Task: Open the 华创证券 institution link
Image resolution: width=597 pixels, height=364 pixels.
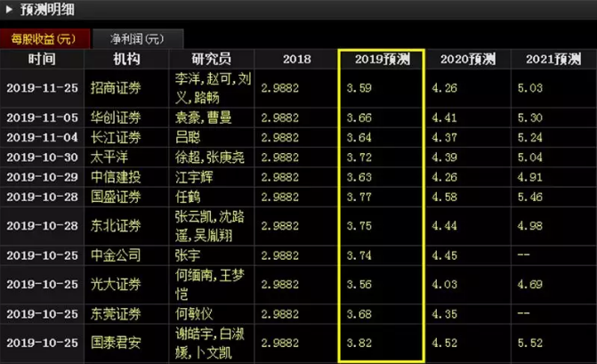Action: 116,117
